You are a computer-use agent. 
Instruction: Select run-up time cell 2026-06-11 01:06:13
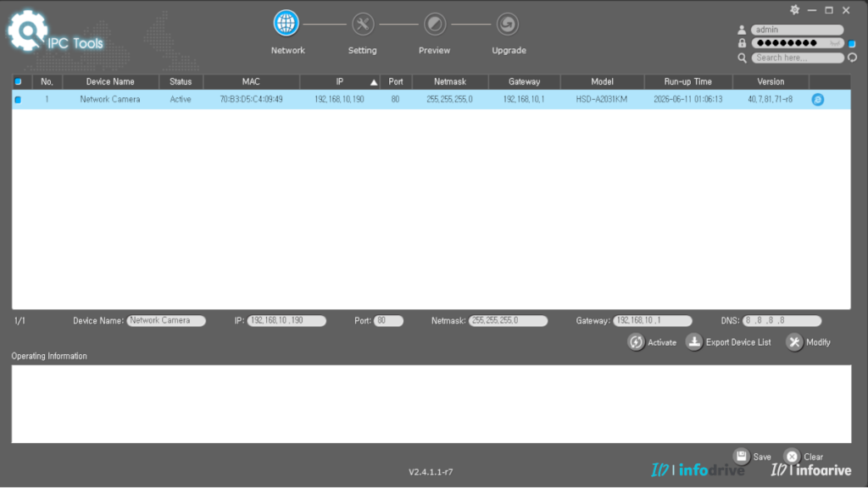tap(687, 100)
